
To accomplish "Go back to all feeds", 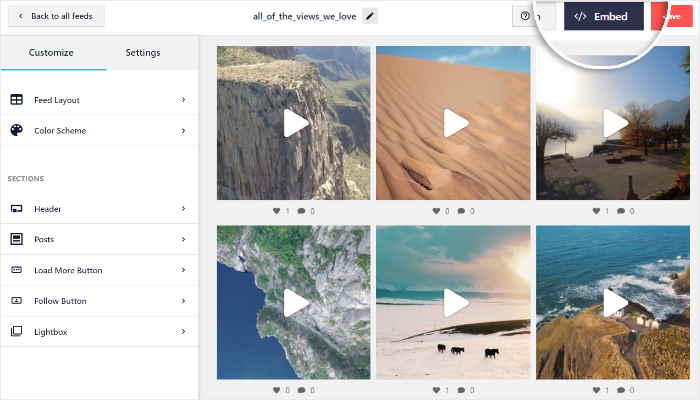I will point(56,16).
